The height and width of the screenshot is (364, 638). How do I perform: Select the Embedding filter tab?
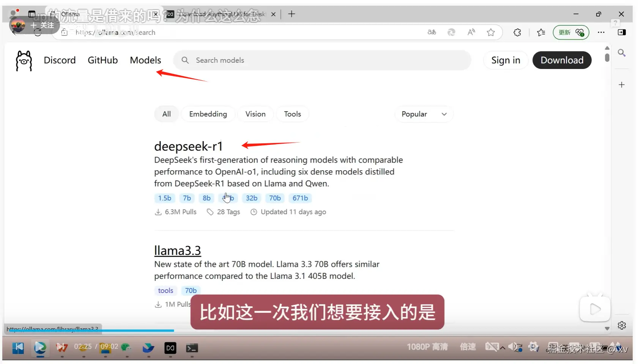(x=208, y=114)
